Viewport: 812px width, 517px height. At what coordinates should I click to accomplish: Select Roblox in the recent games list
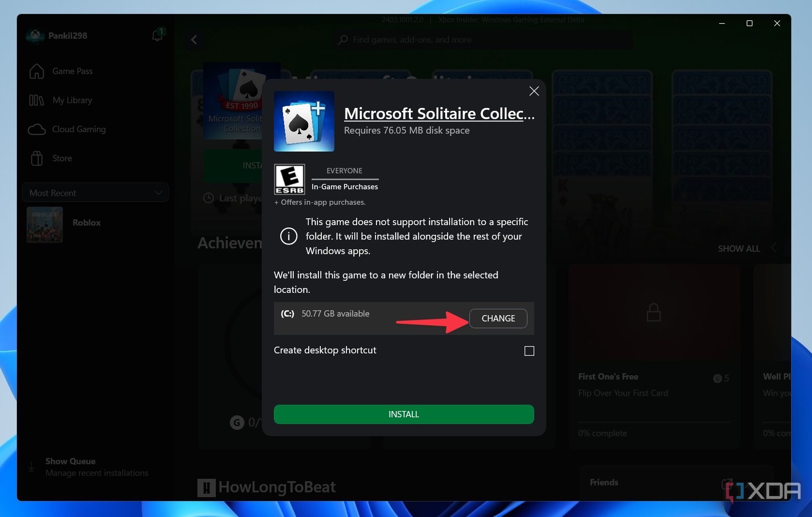coord(95,224)
